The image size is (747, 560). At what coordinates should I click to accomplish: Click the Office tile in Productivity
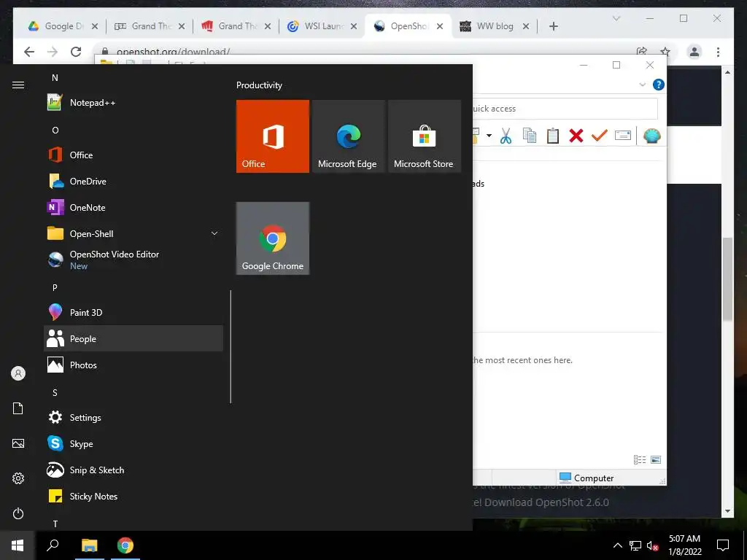[x=273, y=136]
